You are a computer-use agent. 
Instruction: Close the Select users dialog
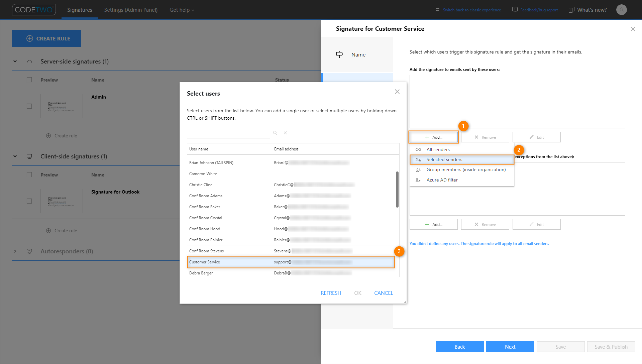point(397,92)
